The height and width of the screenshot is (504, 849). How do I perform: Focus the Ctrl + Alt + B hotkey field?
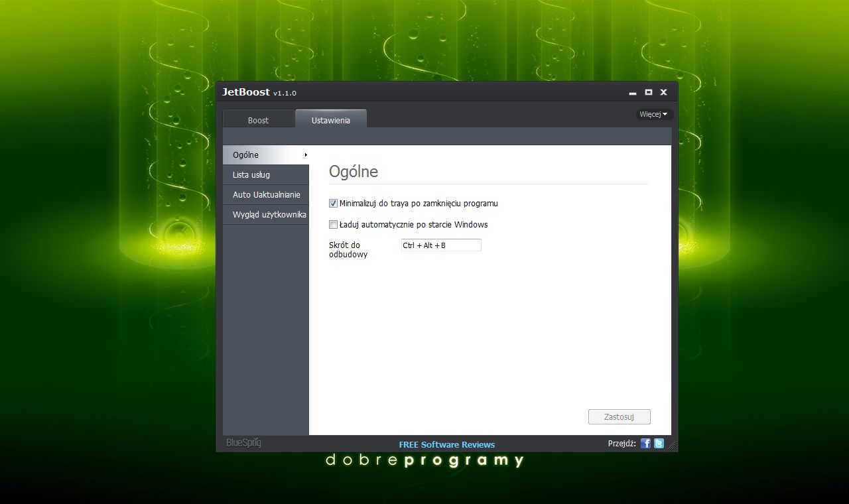441,245
